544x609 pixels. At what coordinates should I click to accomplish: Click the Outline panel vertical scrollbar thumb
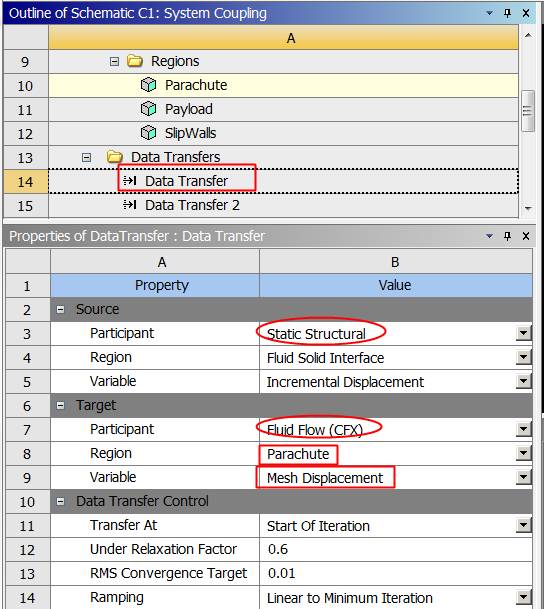pos(527,111)
